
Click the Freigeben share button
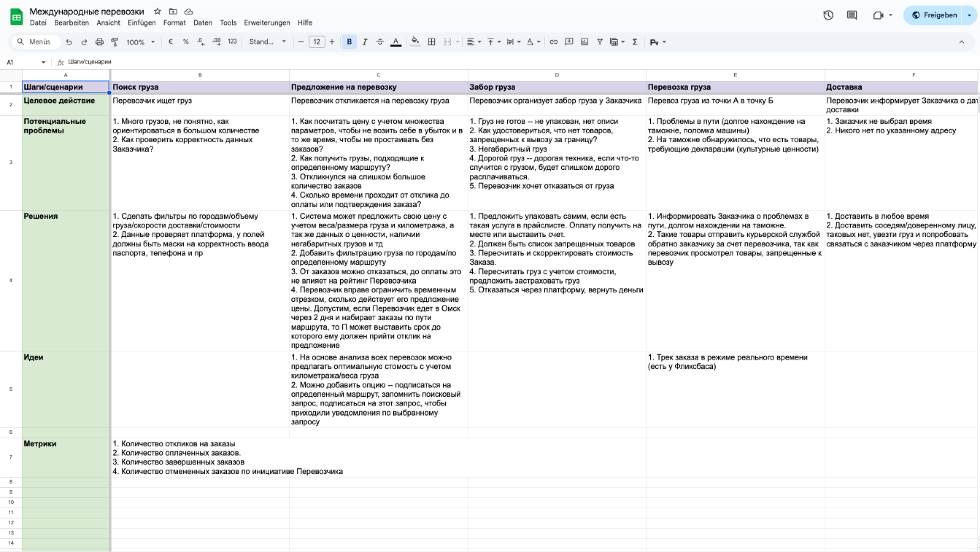click(934, 15)
